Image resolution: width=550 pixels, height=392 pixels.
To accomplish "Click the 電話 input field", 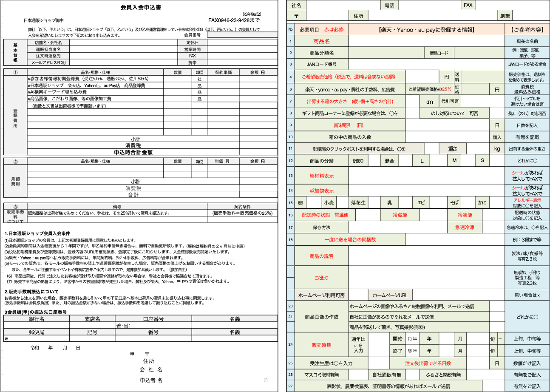I will click(430, 5).
